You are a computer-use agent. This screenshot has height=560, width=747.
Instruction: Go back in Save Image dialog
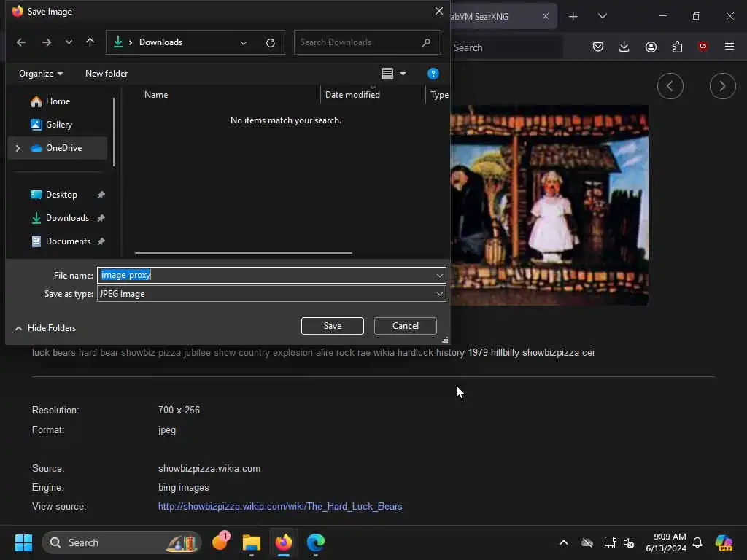(x=21, y=42)
